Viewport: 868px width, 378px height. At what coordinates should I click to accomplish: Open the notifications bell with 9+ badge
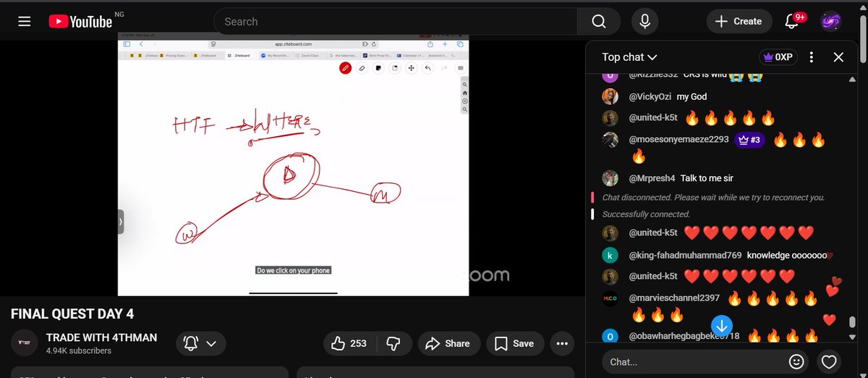coord(793,21)
